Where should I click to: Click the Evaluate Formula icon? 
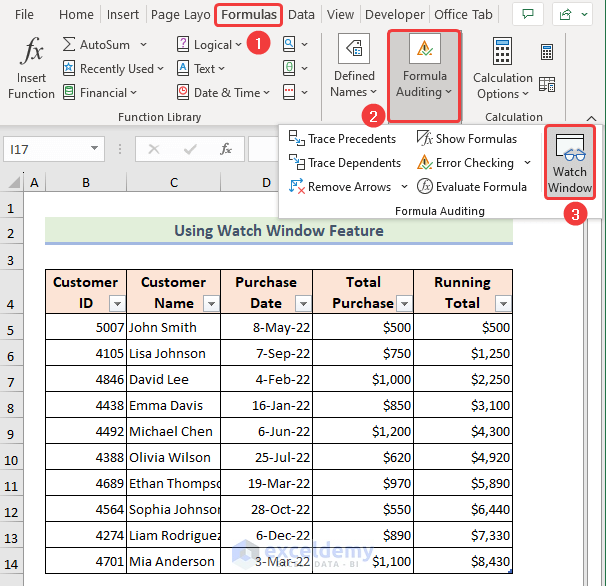click(425, 187)
